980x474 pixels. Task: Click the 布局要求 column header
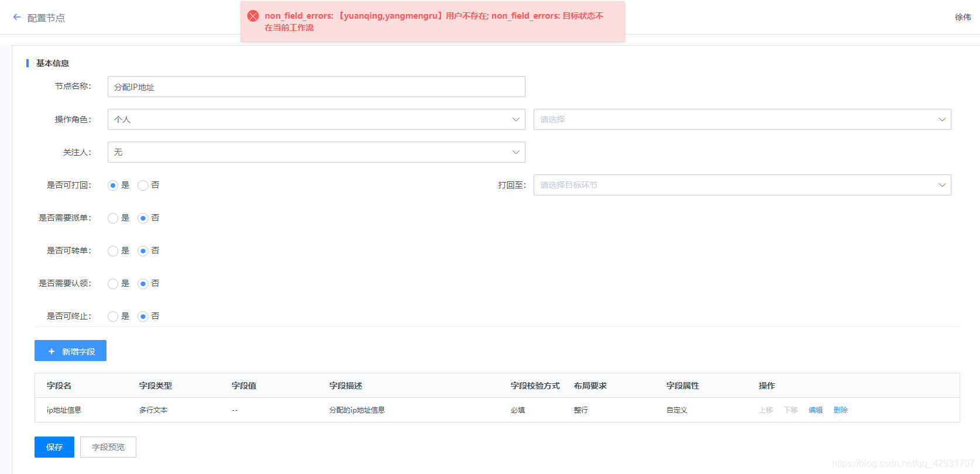click(590, 386)
